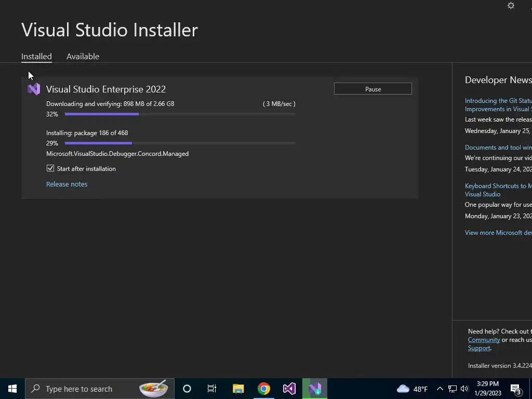Open Task View in taskbar
532x399 pixels.
click(x=212, y=389)
